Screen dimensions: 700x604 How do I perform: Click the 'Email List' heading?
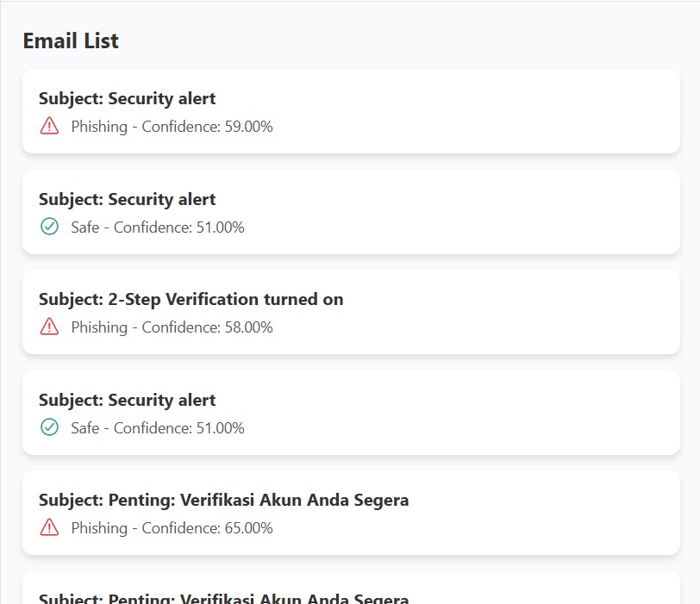point(71,41)
